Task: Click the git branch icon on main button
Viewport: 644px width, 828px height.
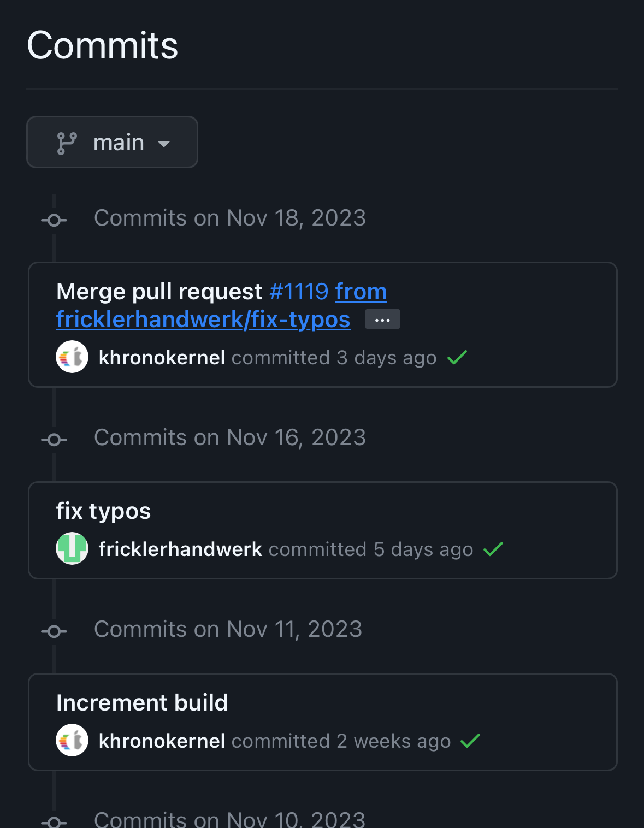Action: (67, 144)
